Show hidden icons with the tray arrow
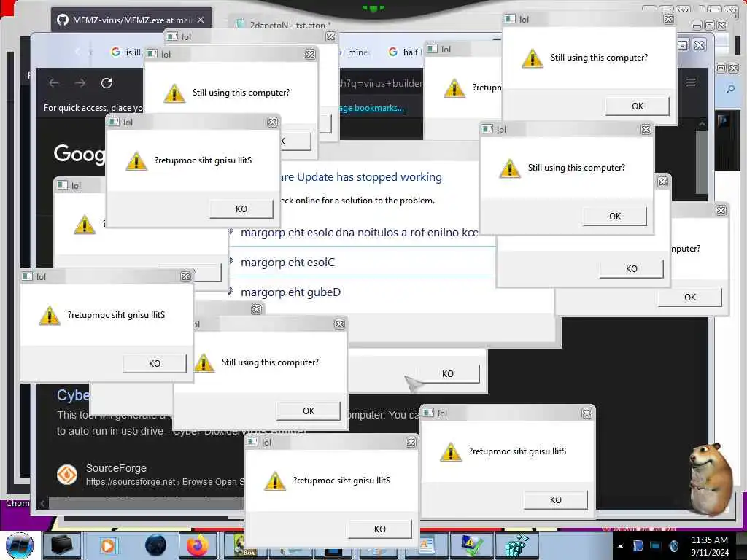 (620, 546)
